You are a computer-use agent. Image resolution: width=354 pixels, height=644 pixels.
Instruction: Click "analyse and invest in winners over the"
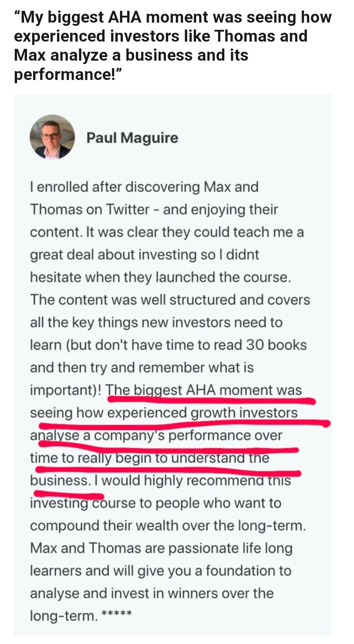[x=152, y=593]
